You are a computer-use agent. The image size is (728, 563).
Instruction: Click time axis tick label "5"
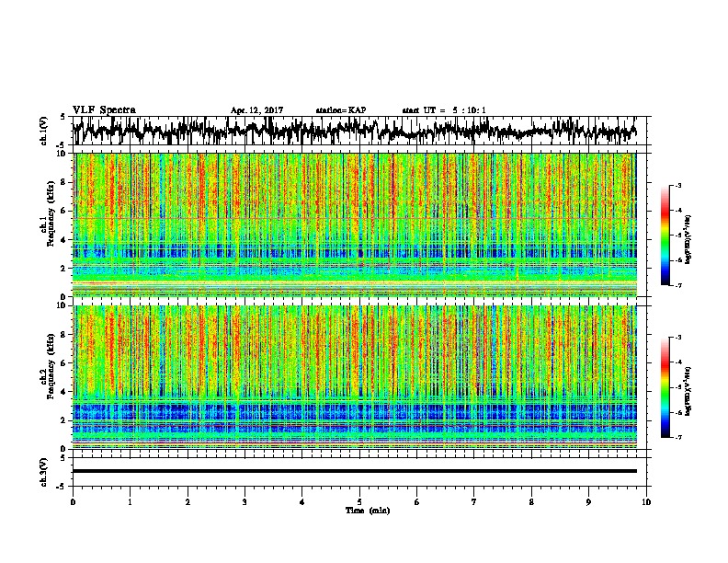[359, 502]
